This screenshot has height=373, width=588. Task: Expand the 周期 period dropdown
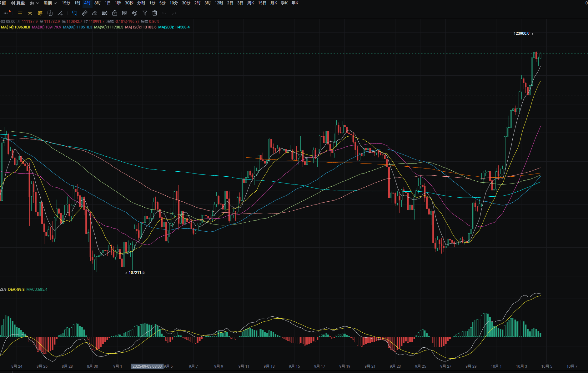(50, 3)
